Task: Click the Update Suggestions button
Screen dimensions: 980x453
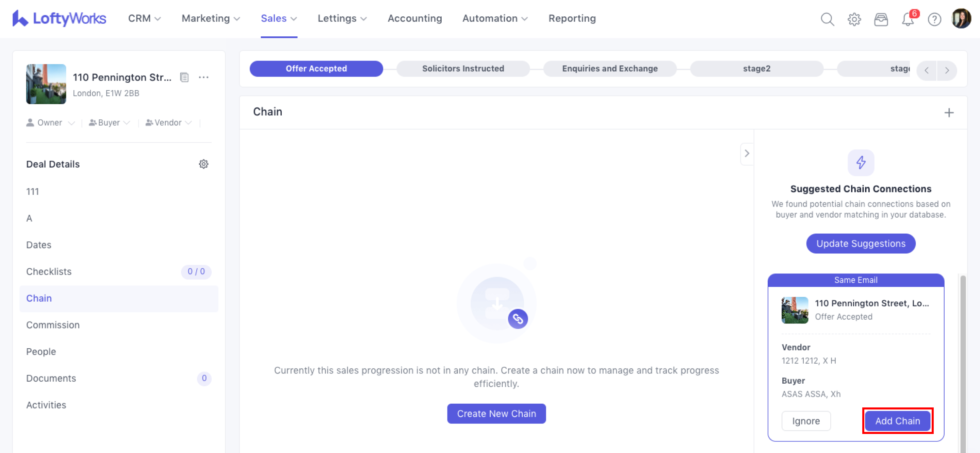Action: 861,244
